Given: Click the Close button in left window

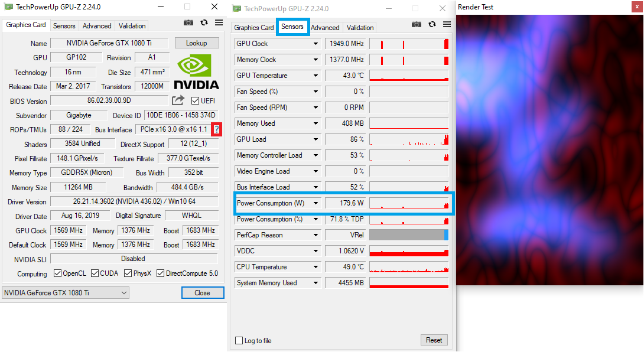Looking at the screenshot, I should tap(203, 293).
